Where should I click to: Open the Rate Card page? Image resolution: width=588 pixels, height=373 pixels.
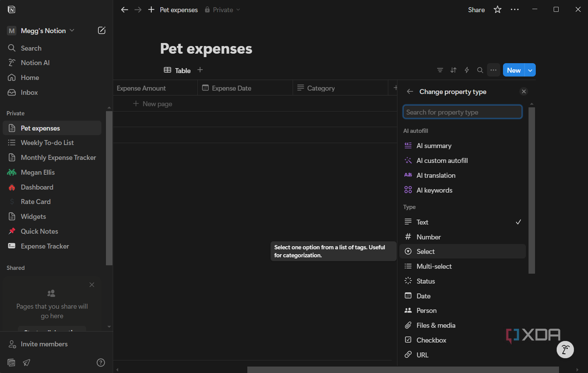coord(52,202)
